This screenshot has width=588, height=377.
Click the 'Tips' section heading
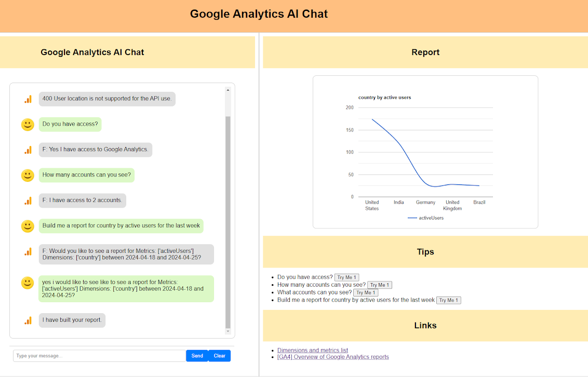(x=425, y=252)
